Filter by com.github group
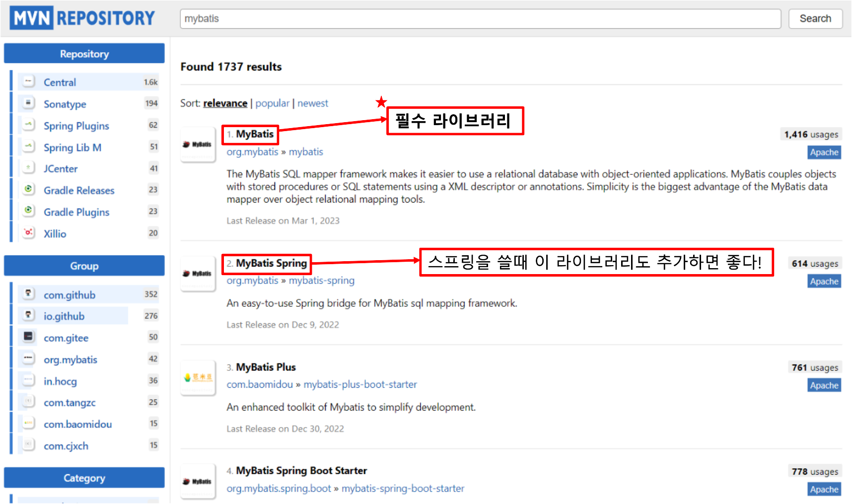854x504 pixels. coord(70,295)
